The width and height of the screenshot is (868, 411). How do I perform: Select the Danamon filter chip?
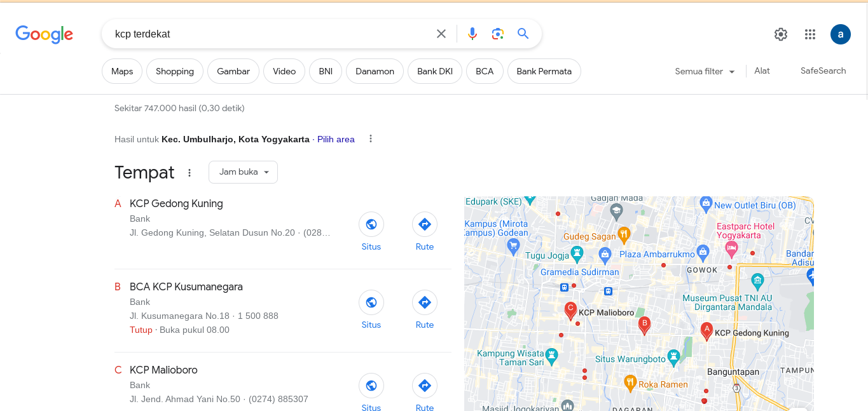click(375, 71)
